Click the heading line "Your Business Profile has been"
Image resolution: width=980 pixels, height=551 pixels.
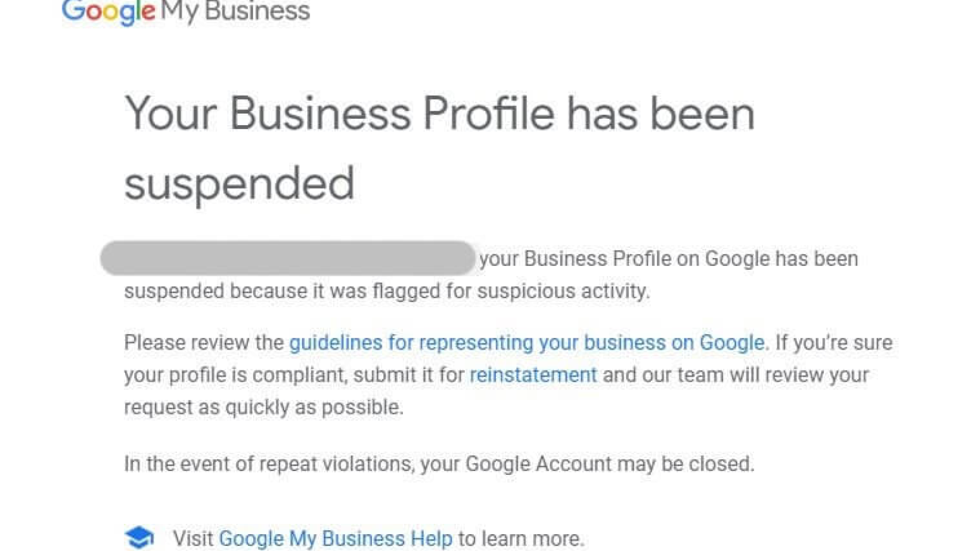[x=439, y=114]
